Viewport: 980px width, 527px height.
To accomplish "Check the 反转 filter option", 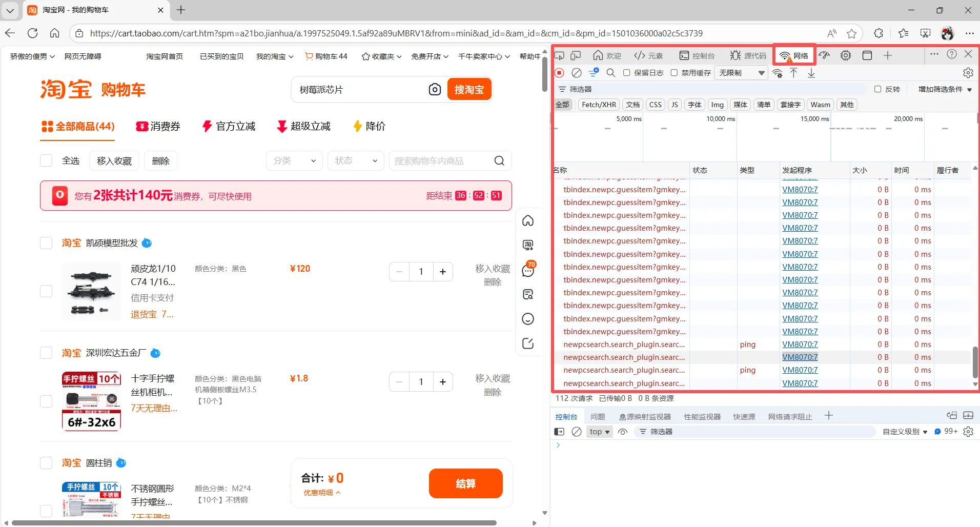I will (878, 89).
